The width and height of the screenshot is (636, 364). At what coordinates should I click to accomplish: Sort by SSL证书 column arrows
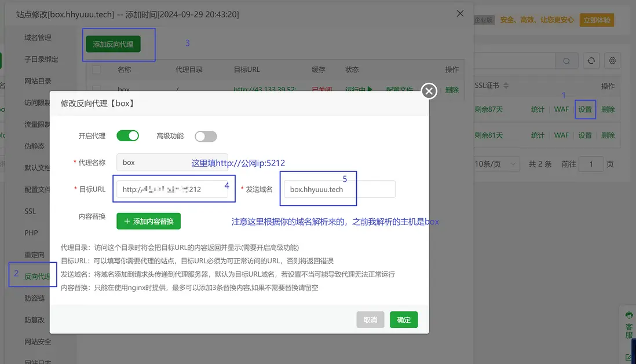pyautogui.click(x=506, y=86)
